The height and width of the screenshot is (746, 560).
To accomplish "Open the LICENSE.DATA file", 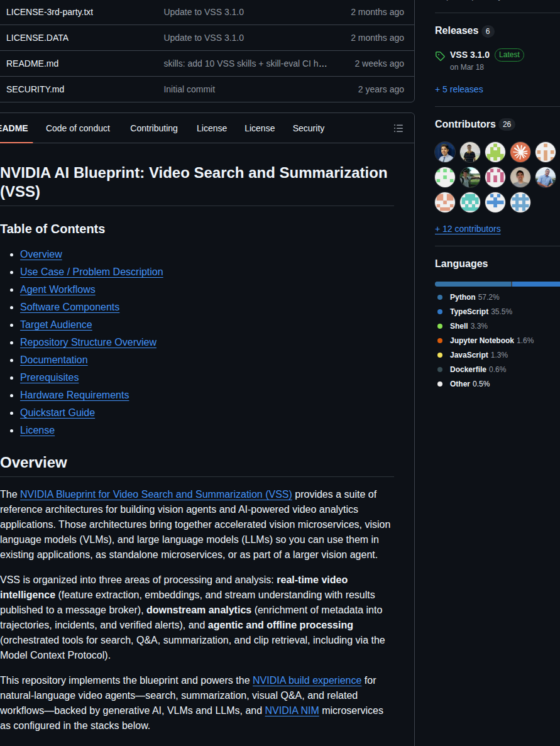I will [x=37, y=38].
